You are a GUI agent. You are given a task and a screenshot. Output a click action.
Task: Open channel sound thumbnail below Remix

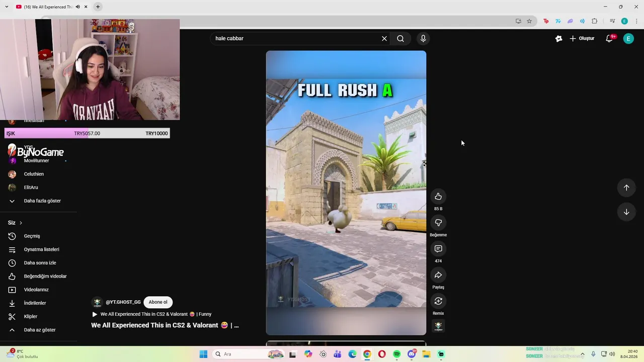[x=438, y=326]
